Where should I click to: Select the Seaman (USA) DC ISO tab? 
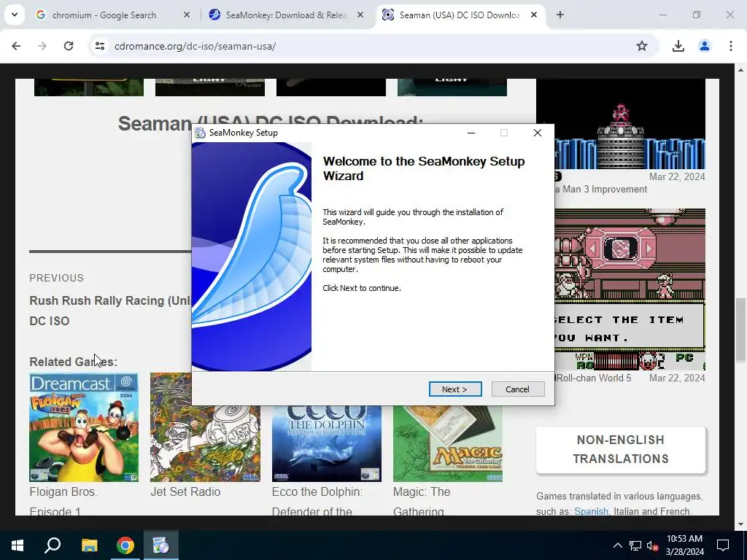[460, 15]
